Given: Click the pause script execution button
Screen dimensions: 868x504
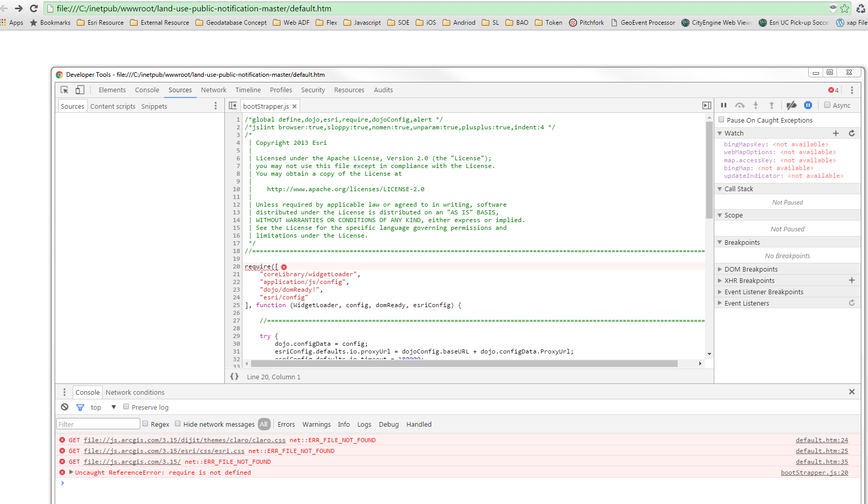Looking at the screenshot, I should point(724,105).
